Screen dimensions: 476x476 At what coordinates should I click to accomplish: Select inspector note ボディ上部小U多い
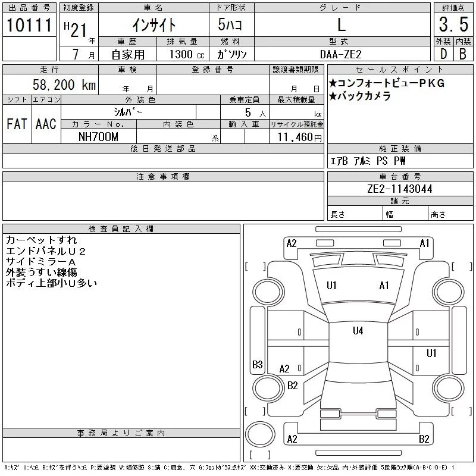pos(51,283)
